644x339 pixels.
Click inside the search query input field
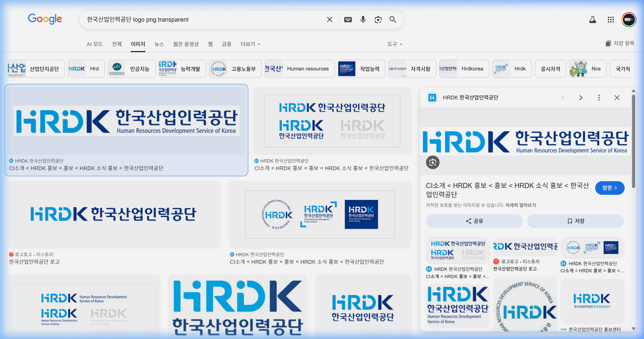[204, 20]
